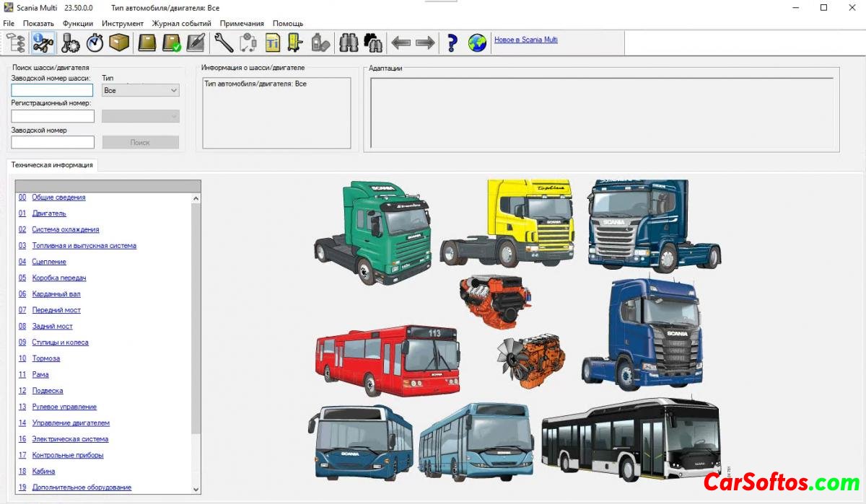This screenshot has width=866, height=504.
Task: Click the stopwatch standard times icon
Action: click(x=95, y=43)
